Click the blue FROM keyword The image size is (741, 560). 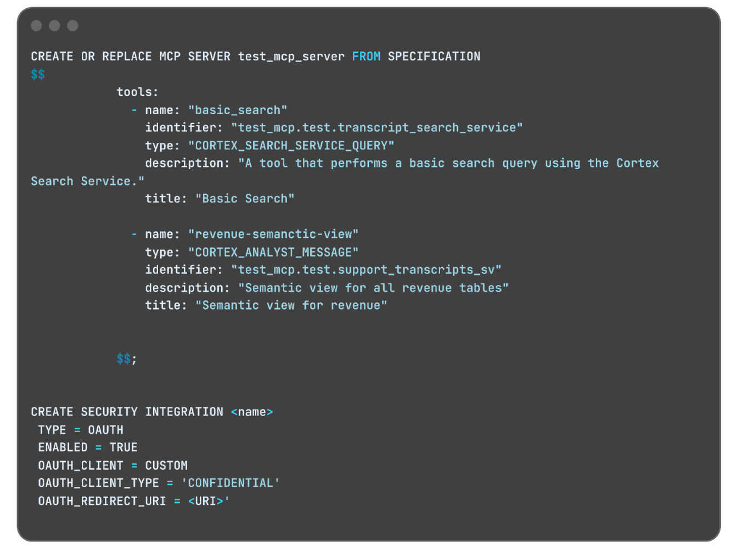pos(366,57)
